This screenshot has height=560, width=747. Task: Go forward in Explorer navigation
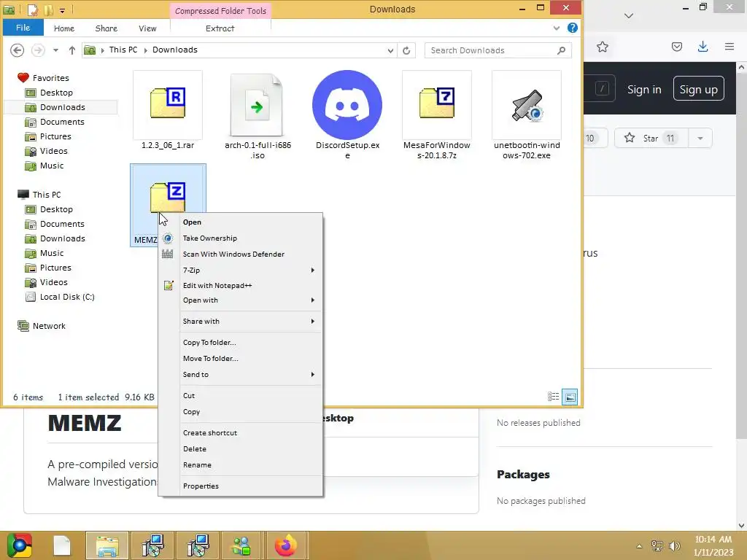coord(38,50)
